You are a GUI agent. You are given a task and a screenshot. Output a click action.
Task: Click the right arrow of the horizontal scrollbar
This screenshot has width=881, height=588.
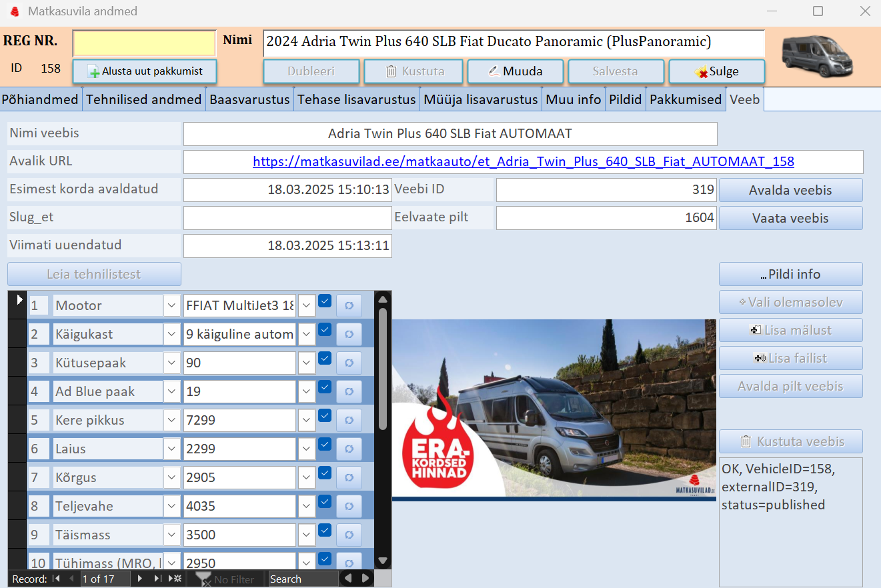pos(365,579)
